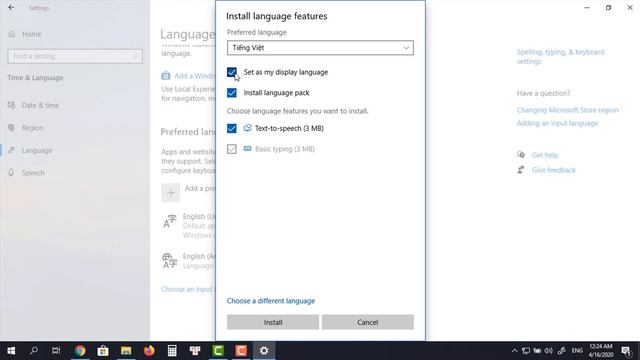Open taskbar Search
640x360 pixels.
(x=34, y=351)
